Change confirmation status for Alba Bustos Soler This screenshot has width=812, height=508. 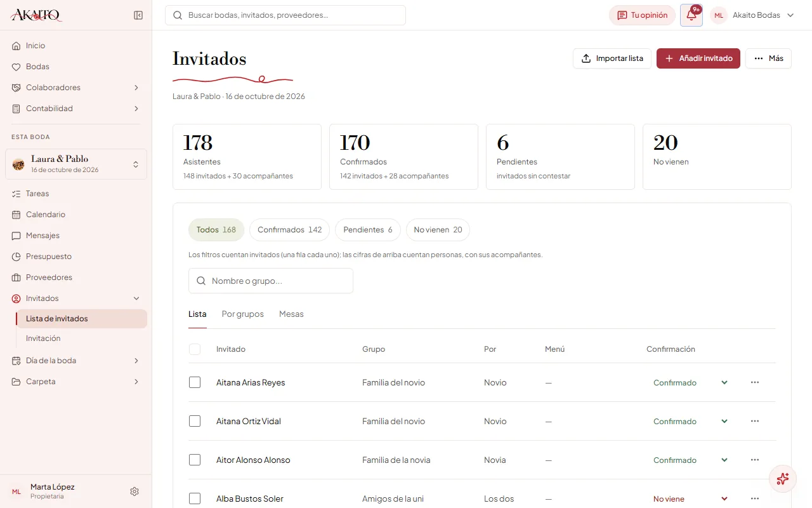tap(690, 498)
